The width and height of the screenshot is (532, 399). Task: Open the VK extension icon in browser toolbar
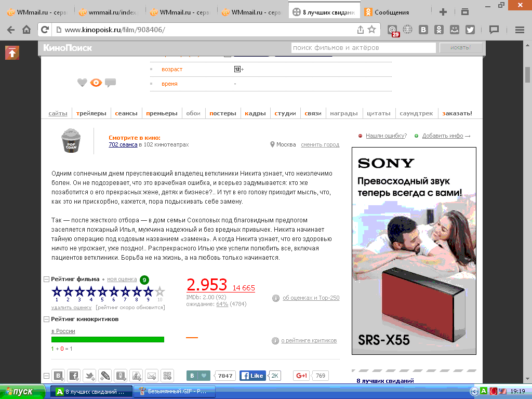pos(423,30)
